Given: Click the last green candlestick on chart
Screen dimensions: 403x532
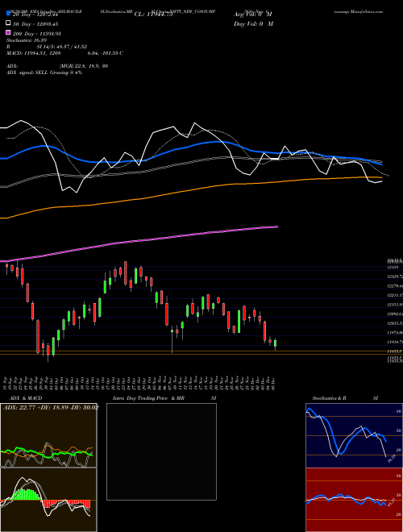Looking at the screenshot, I should click(x=275, y=343).
